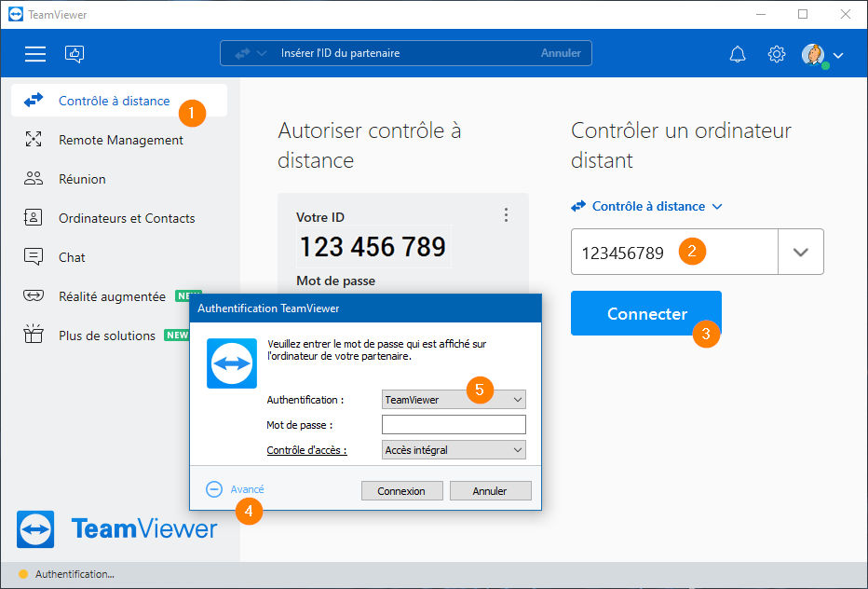The image size is (868, 589).
Task: Click the partner ID field 123456789
Action: click(674, 253)
